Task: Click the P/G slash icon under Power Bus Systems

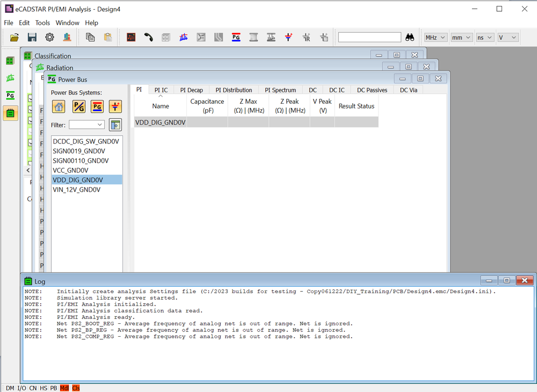Action: click(79, 106)
